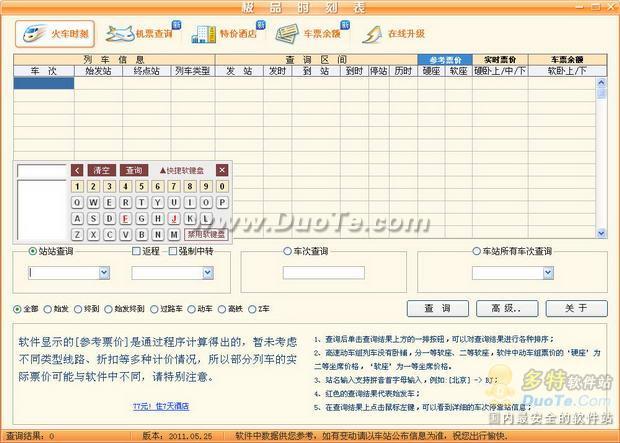Tap the red J key on soft keyboard
The width and height of the screenshot is (620, 443).
tap(174, 218)
